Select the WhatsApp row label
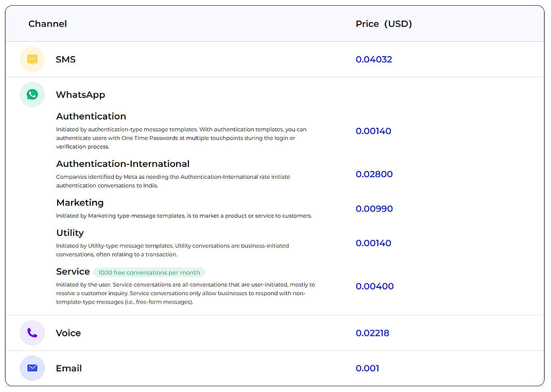This screenshot has width=551, height=392. (x=80, y=94)
